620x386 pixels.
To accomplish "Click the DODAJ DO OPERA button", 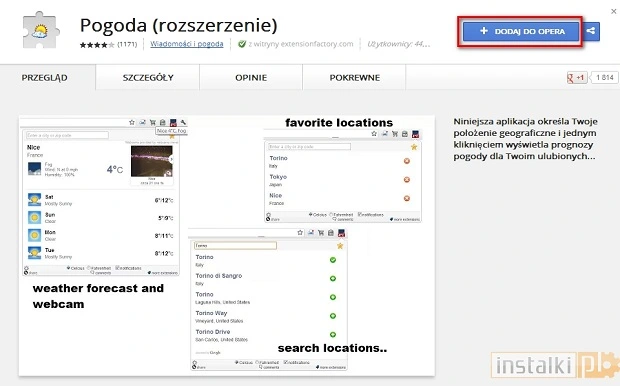I will 521,31.
